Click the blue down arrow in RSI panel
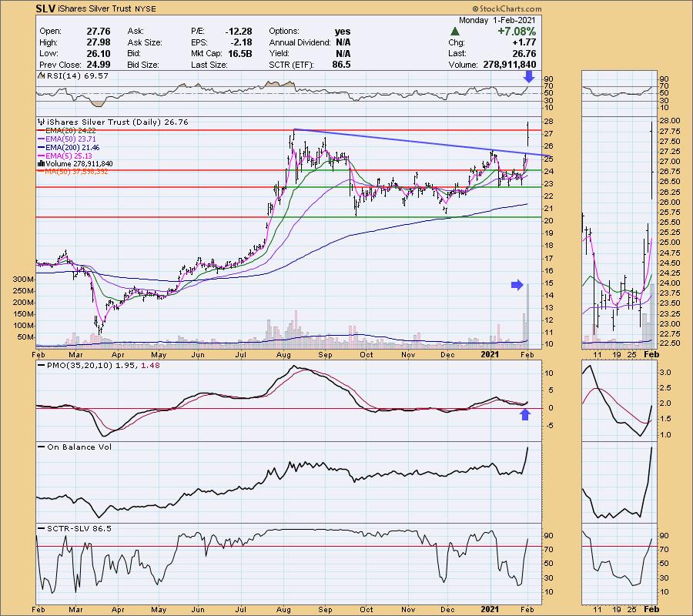The height and width of the screenshot is (616, 693). (527, 76)
